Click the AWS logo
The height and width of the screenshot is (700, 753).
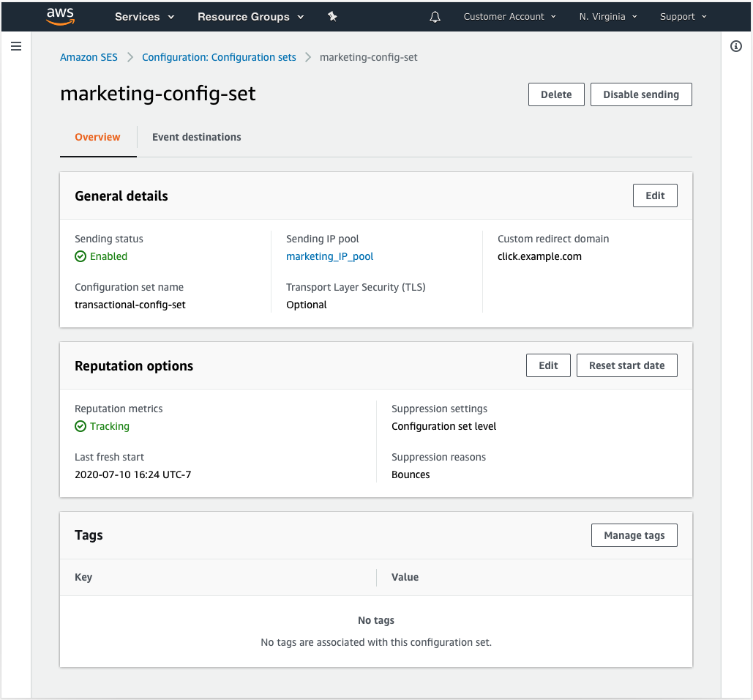click(x=60, y=16)
